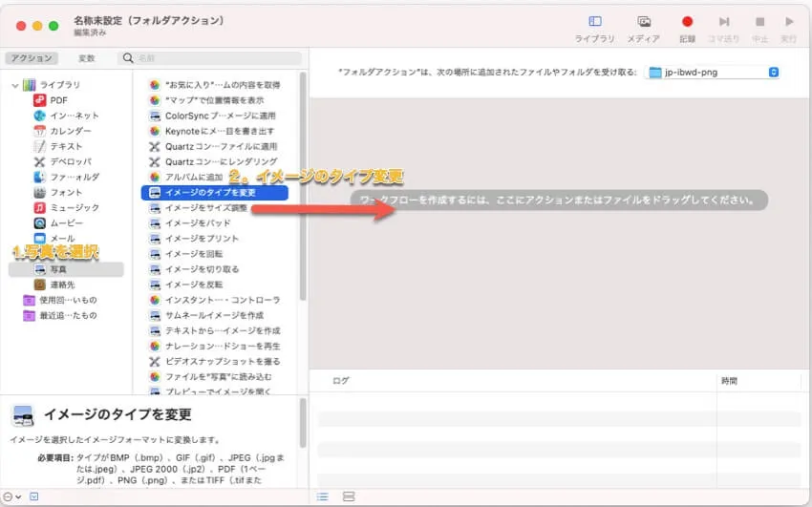This screenshot has width=812, height=507.
Task: Open the ライブラリ toolbar button
Action: point(594,29)
